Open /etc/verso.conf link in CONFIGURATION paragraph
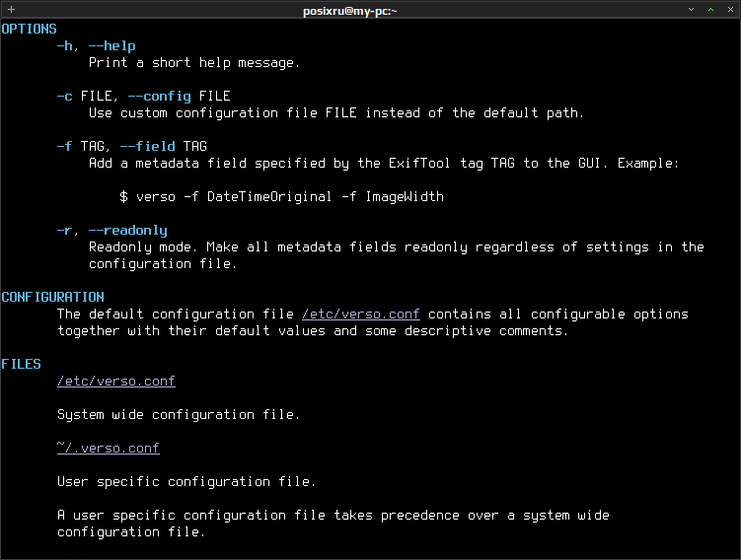 (x=360, y=314)
